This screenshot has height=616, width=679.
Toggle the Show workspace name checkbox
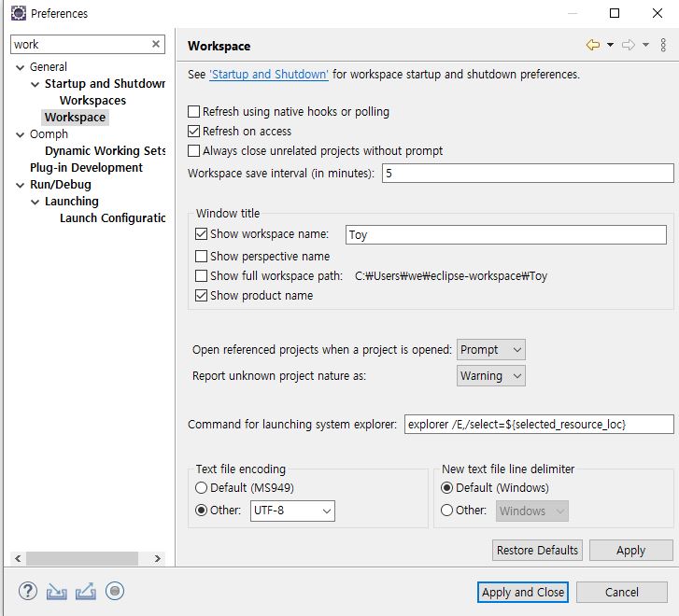tap(201, 234)
